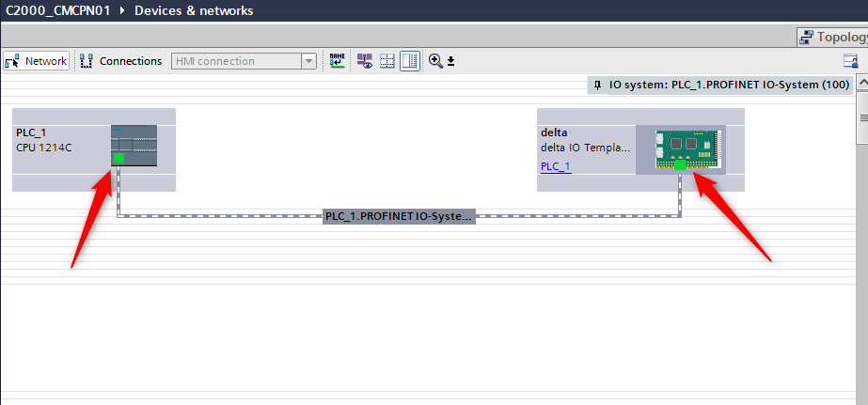Click the green PROFINET port on delta
The image size is (868, 405).
pyautogui.click(x=680, y=165)
